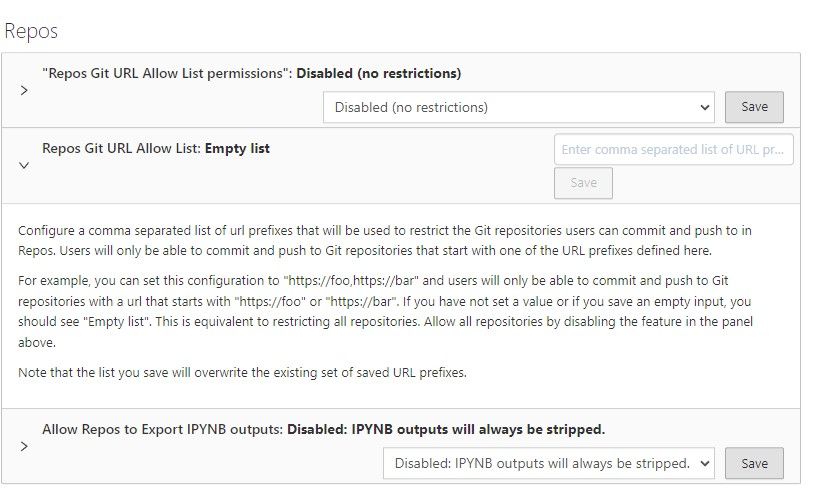Click the "Allow Repos to Export IPYNB outputs" title

click(x=163, y=430)
